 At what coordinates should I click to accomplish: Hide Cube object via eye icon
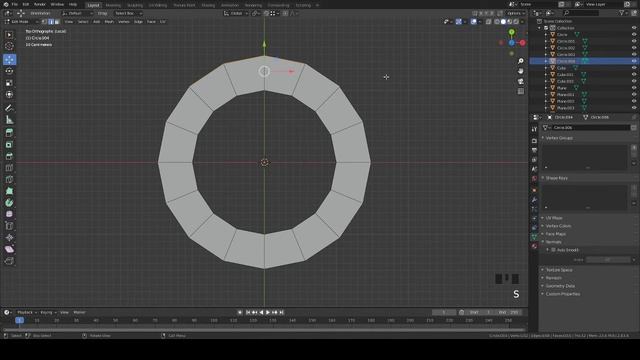[634, 68]
